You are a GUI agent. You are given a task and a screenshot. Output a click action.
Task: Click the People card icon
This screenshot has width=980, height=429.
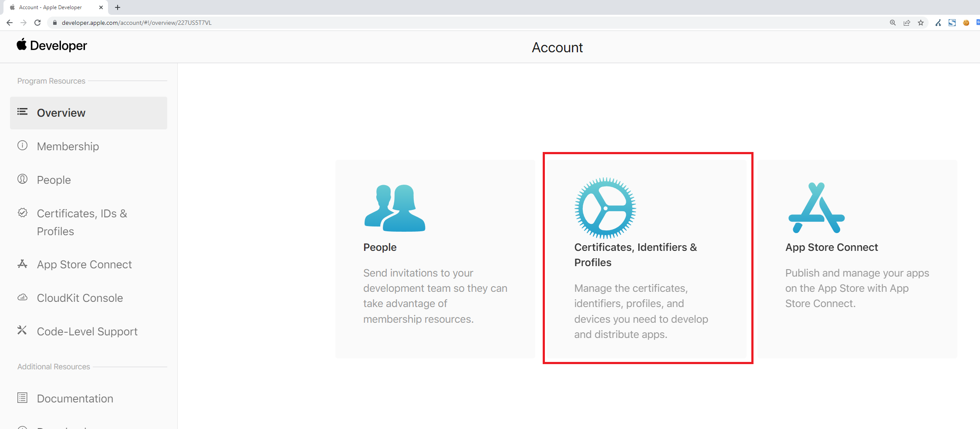(395, 208)
